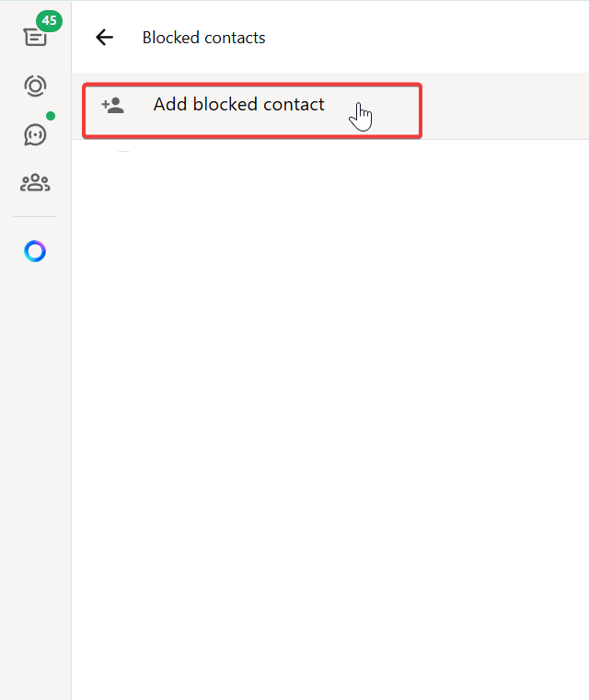Open the Channels icon
Image resolution: width=589 pixels, height=700 pixels.
35,135
